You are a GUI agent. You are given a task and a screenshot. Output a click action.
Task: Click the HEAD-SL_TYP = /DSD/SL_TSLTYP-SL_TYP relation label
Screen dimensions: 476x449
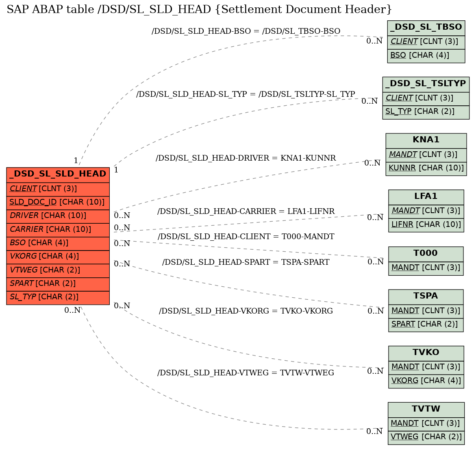click(246, 94)
